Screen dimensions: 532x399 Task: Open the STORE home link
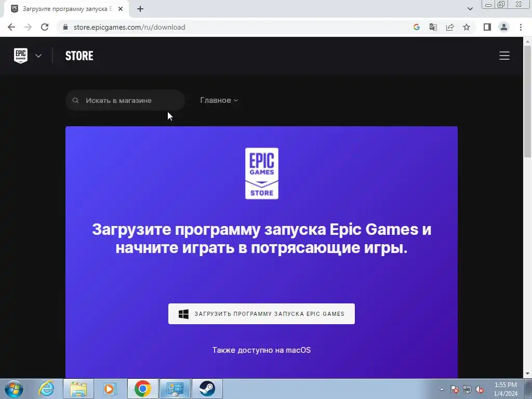tap(79, 56)
